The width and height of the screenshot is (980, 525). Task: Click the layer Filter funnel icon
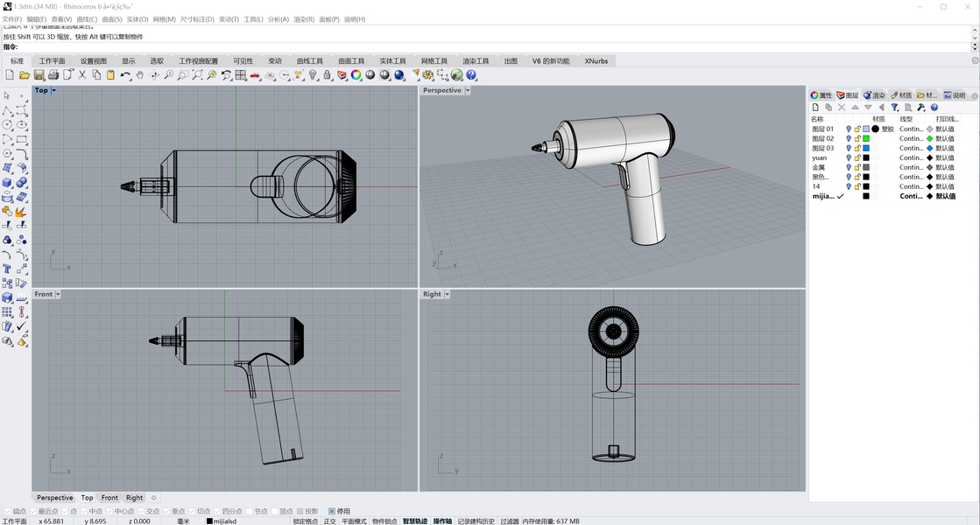coord(894,108)
